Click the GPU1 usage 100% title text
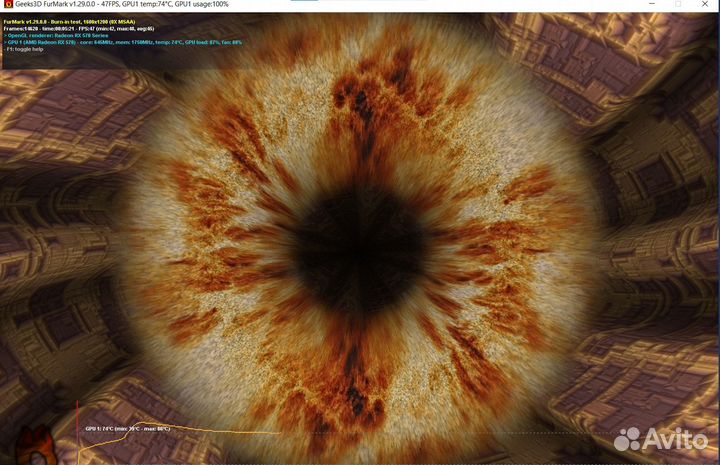 click(205, 5)
